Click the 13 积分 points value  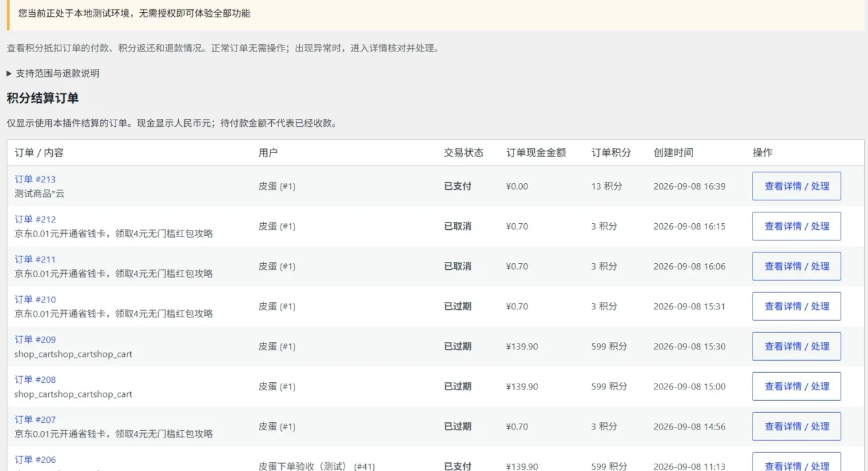pos(606,186)
